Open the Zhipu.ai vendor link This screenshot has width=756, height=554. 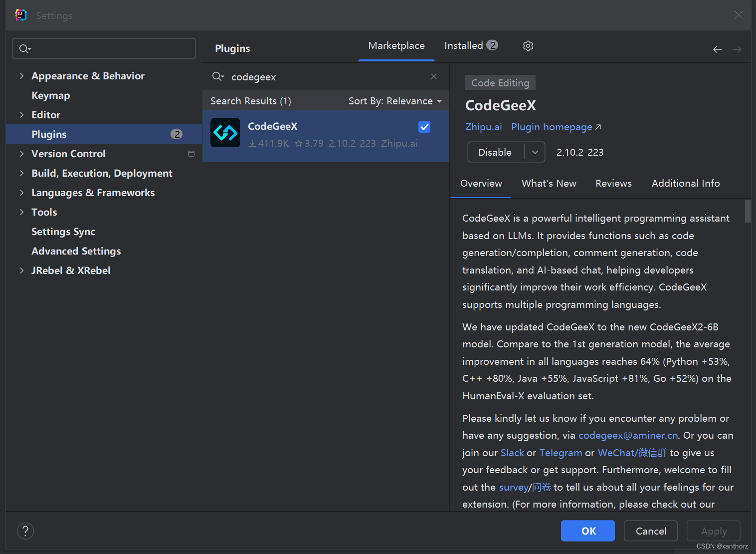(x=483, y=127)
